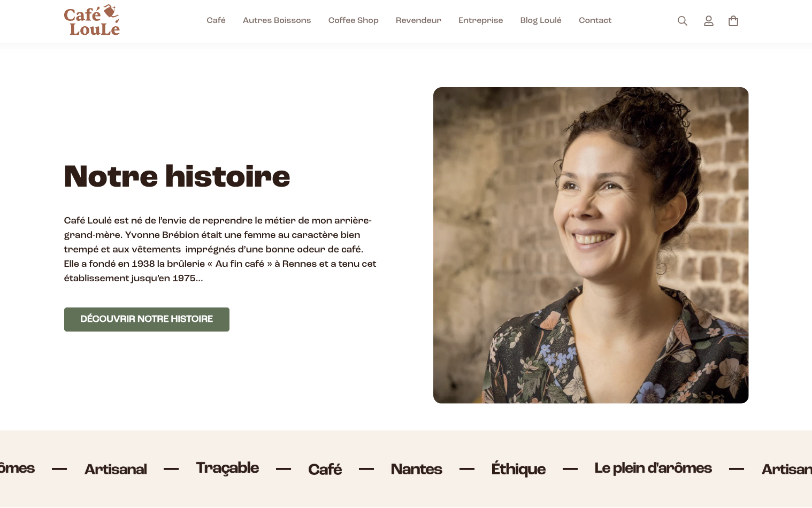
Task: Go home via Café Loulé logo
Action: pos(92,21)
